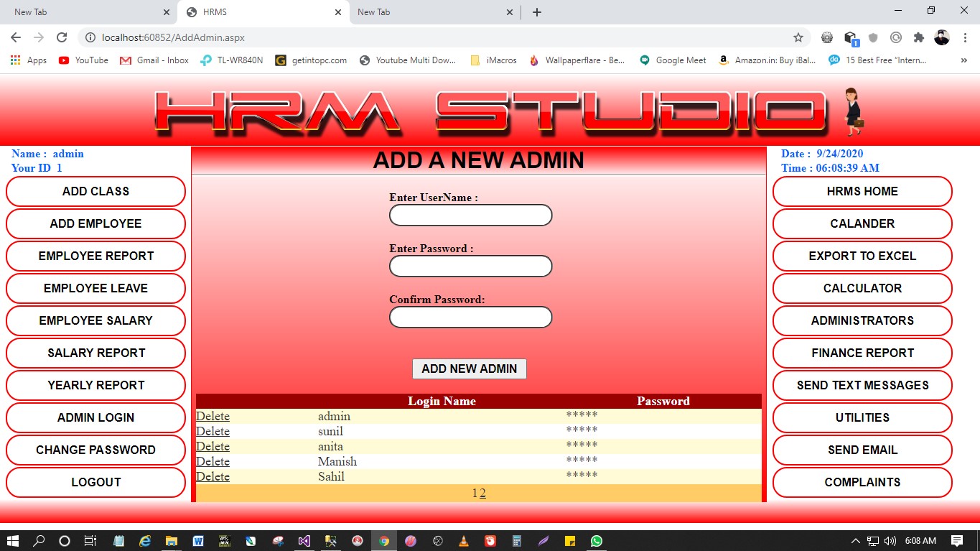Click the ADD NEW ADMIN button
The height and width of the screenshot is (551, 980).
coord(469,369)
